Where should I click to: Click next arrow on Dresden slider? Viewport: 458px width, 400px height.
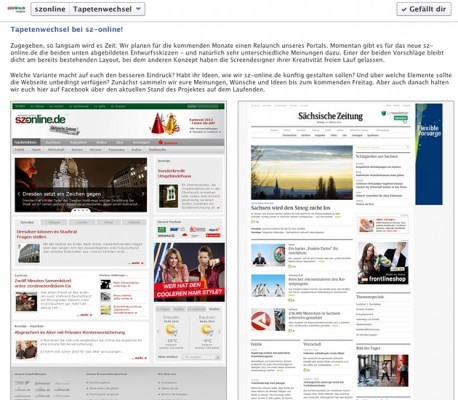pyautogui.click(x=143, y=194)
